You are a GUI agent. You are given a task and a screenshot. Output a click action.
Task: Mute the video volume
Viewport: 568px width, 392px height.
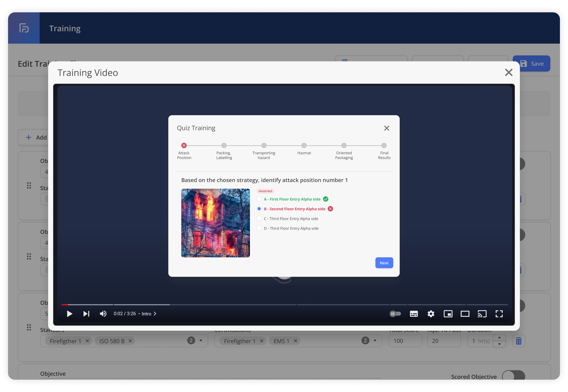[103, 314]
